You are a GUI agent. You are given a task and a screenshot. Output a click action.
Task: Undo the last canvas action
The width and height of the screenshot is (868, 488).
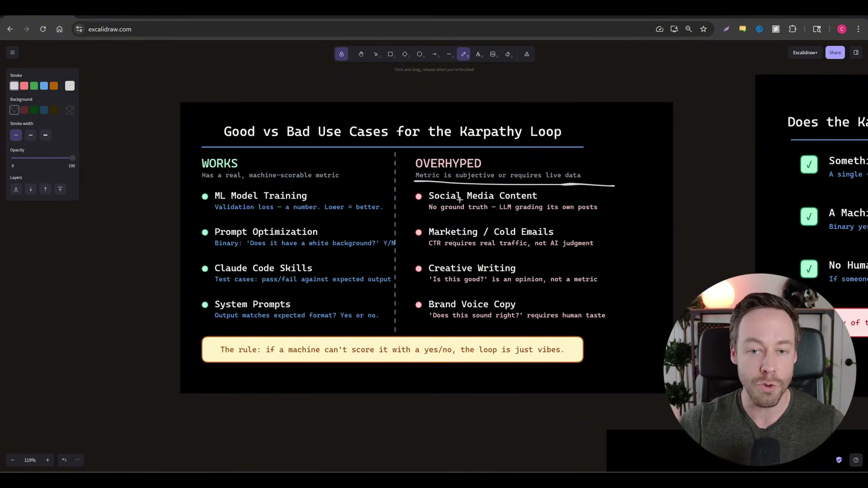point(64,460)
